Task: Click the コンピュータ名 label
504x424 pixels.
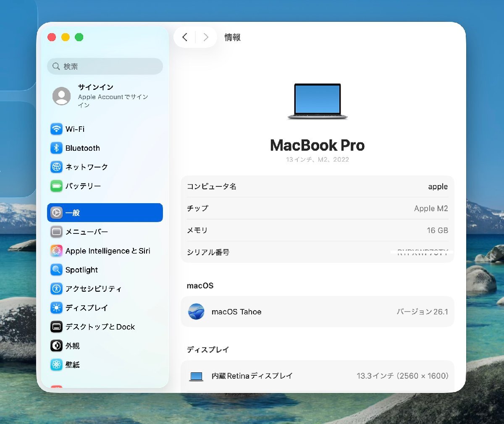Action: pyautogui.click(x=212, y=186)
